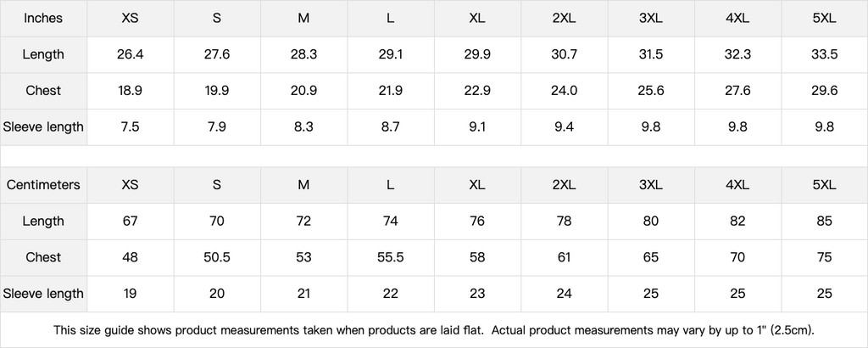Select the Length row label in the inches table
Screen dimensions: 868x348
click(x=43, y=54)
